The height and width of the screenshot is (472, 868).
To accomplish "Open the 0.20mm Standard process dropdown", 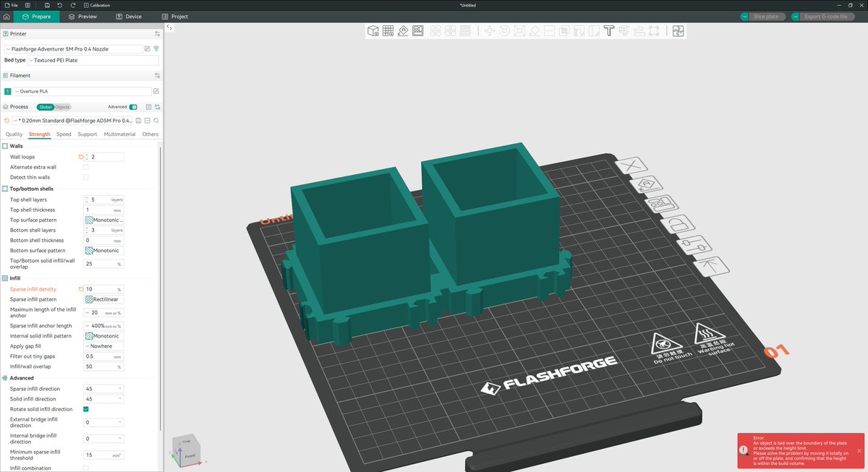I will (x=72, y=121).
